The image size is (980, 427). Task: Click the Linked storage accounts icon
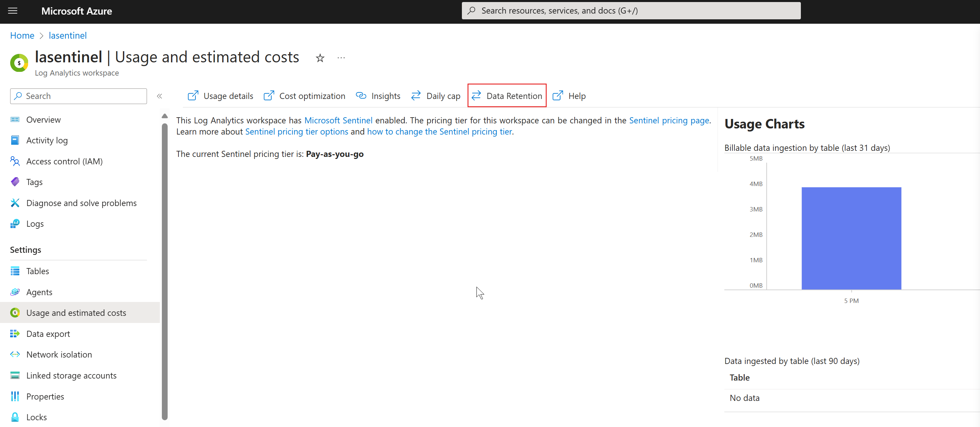click(15, 375)
